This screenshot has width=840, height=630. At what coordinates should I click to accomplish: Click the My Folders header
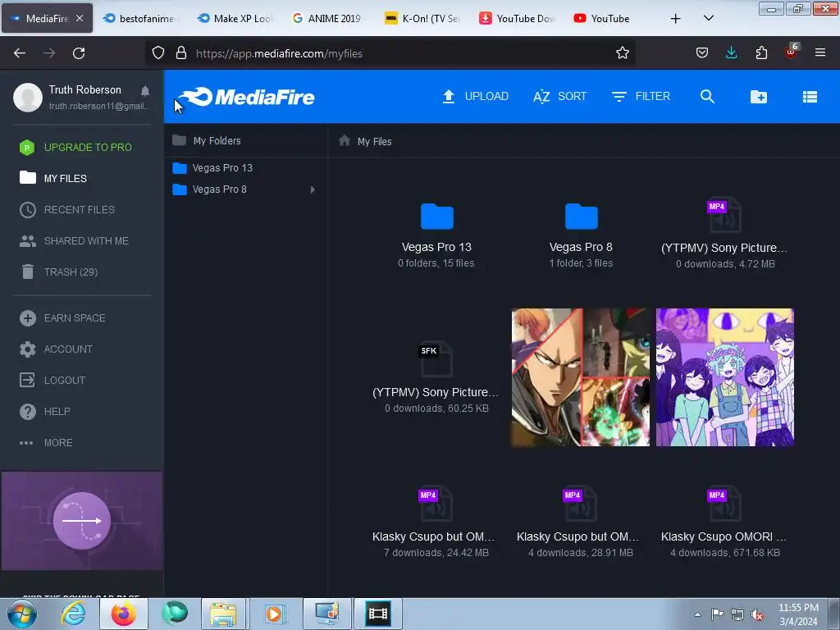[207, 141]
